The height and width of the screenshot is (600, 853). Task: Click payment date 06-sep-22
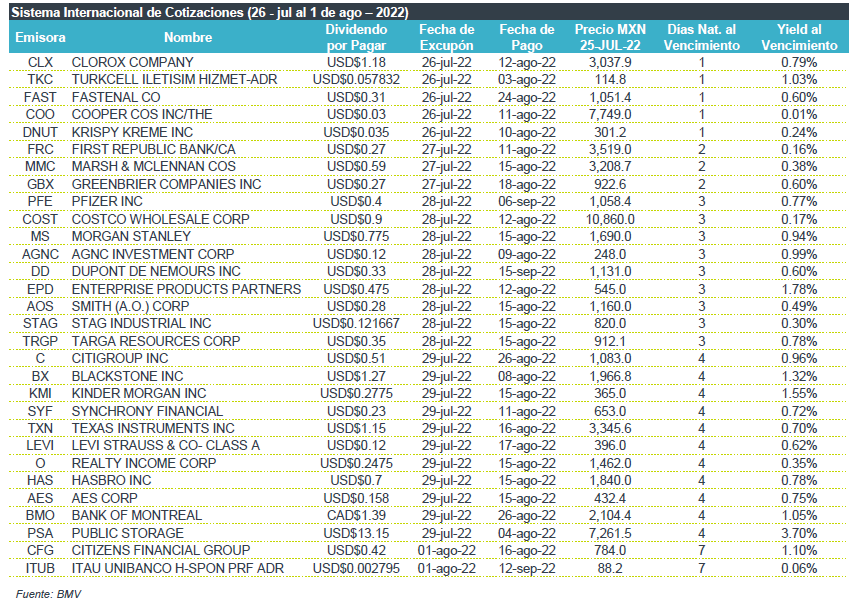coord(527,201)
